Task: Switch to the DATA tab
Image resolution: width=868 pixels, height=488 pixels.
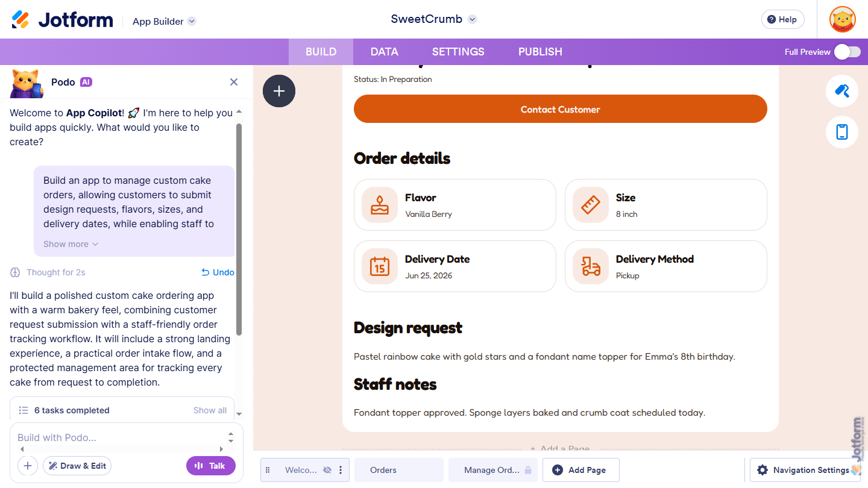Action: click(x=385, y=52)
